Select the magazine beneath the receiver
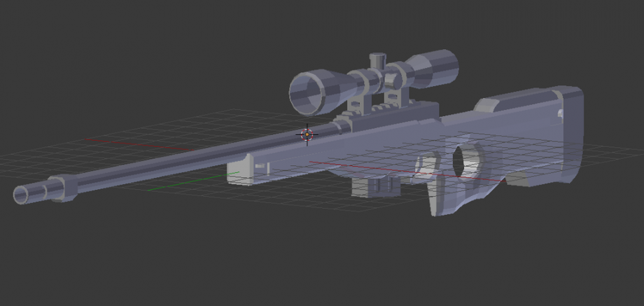This screenshot has width=644, height=306. point(376,187)
